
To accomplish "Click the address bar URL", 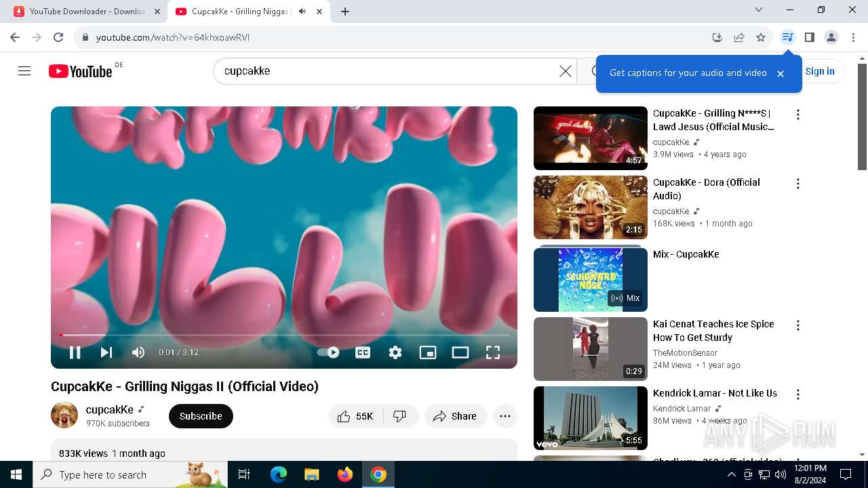I will (x=173, y=37).
